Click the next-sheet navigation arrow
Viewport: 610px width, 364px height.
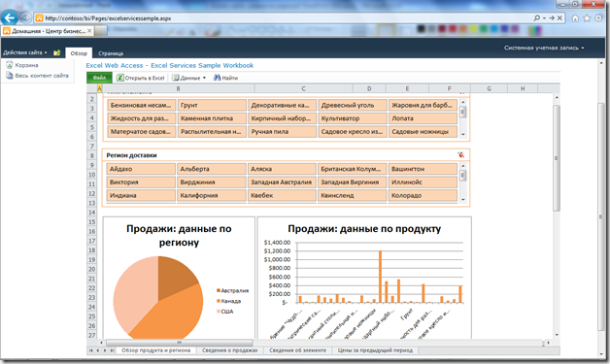(x=105, y=350)
